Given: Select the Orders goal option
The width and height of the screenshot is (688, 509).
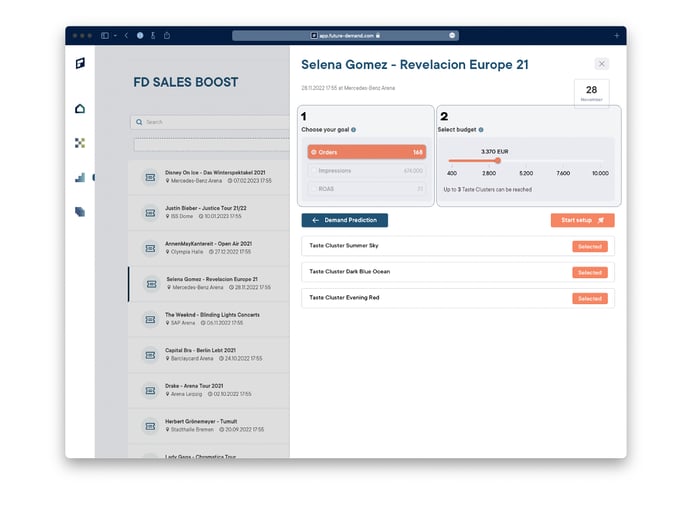Looking at the screenshot, I should tap(366, 152).
